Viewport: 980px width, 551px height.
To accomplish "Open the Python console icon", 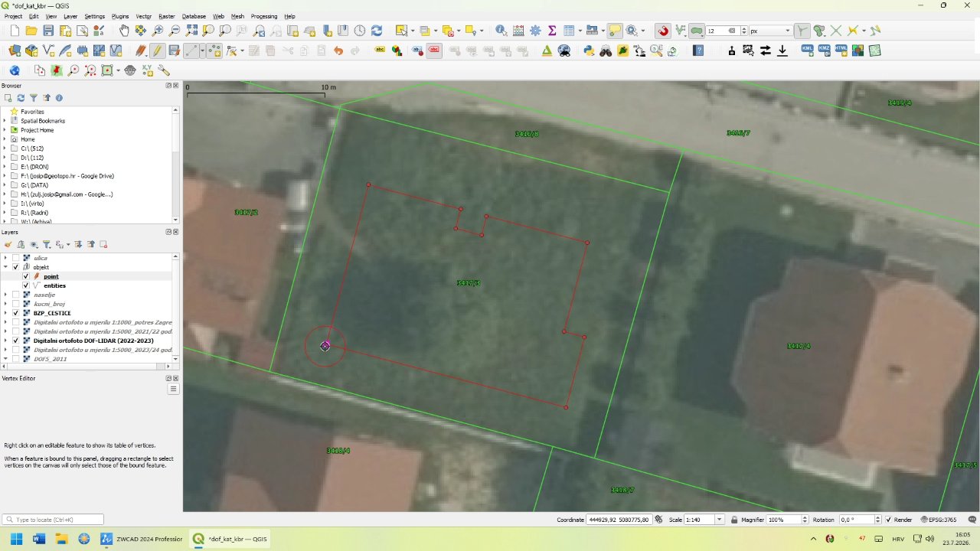I will pos(588,51).
